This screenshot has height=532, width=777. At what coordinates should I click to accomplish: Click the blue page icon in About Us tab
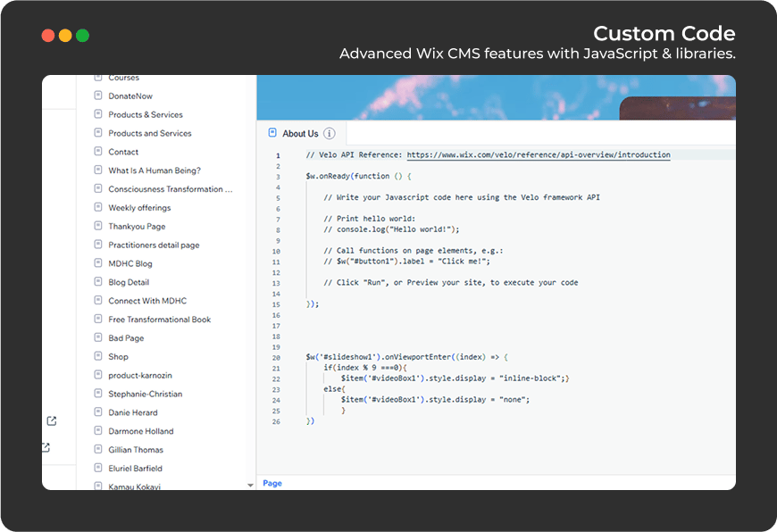[x=272, y=133]
